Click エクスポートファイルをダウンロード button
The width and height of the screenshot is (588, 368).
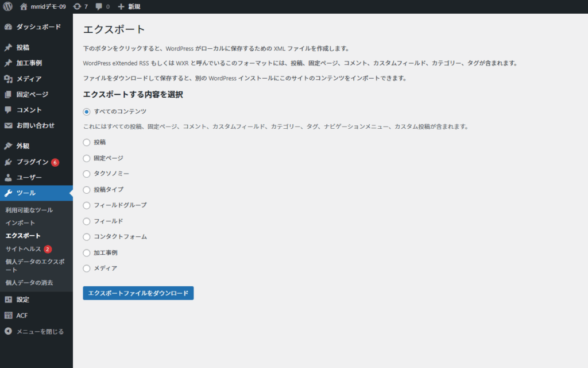(138, 293)
